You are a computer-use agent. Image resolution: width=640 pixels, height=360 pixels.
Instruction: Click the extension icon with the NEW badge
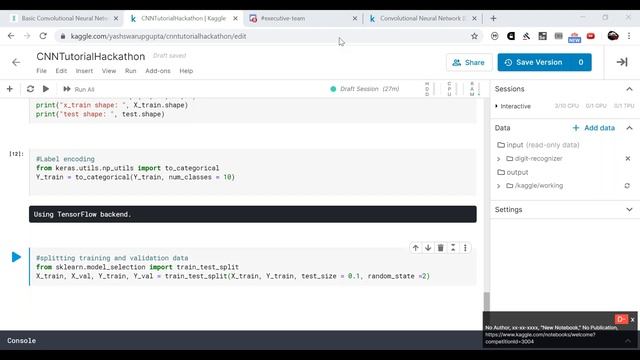click(574, 37)
